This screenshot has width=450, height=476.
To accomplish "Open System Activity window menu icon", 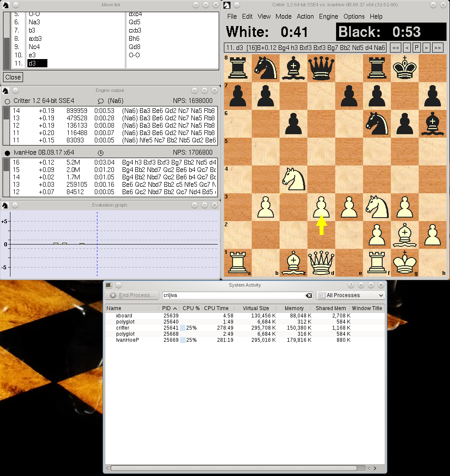I will [109, 285].
